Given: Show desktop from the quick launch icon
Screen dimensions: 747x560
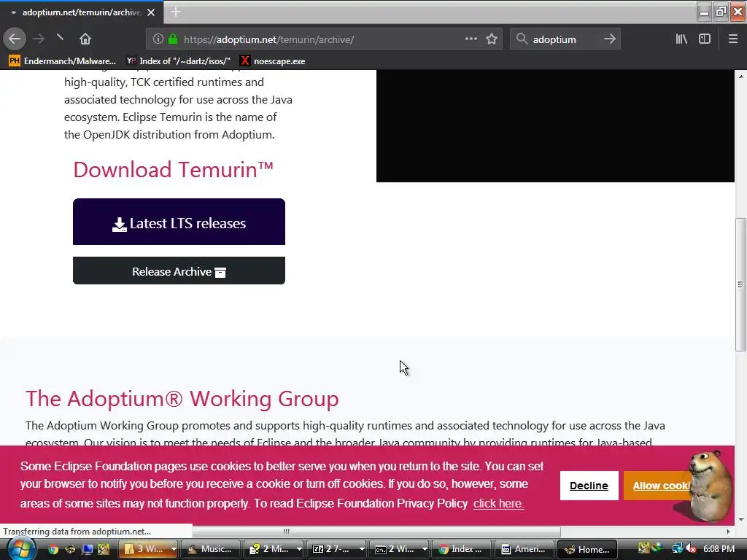Looking at the screenshot, I should click(x=87, y=549).
